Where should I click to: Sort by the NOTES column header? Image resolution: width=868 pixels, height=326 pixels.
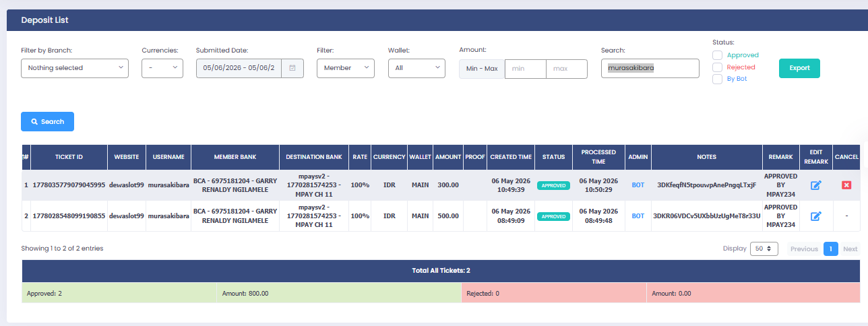706,157
